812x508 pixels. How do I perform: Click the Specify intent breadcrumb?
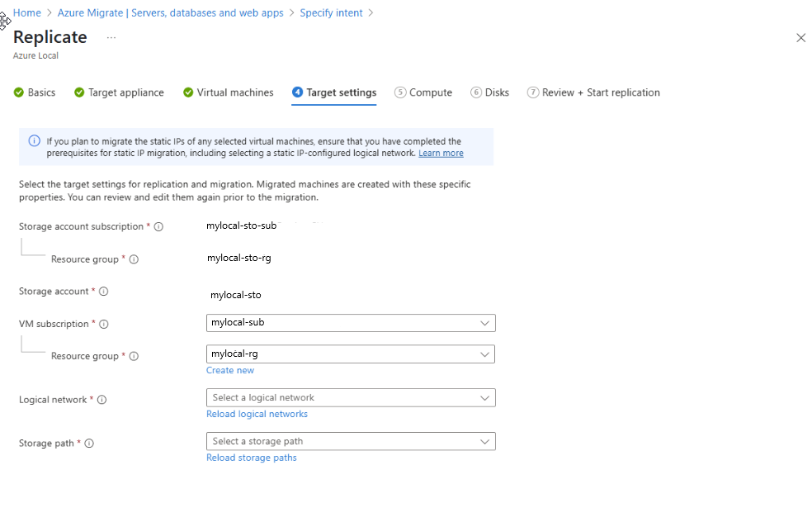coord(331,12)
